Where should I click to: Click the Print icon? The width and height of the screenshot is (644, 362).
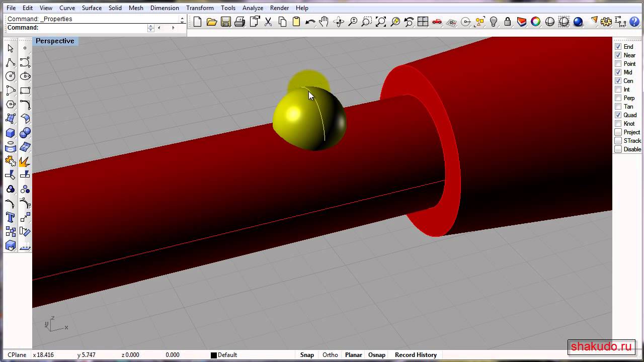[x=240, y=22]
